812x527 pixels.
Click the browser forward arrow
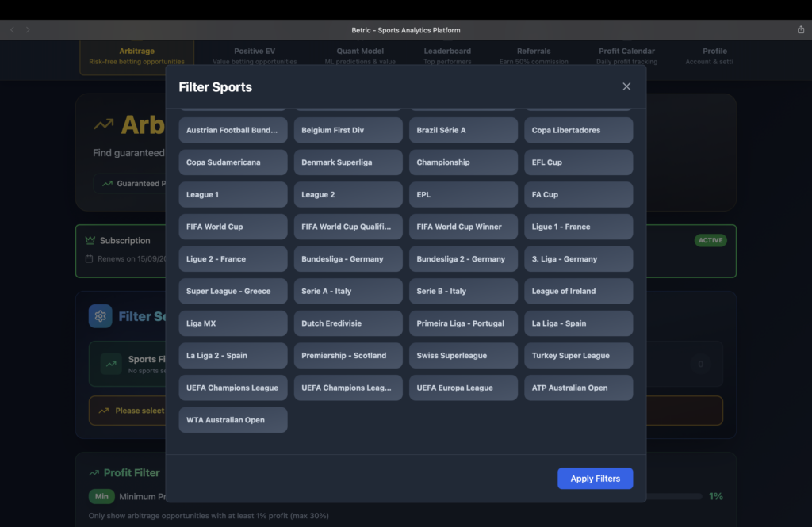29,30
